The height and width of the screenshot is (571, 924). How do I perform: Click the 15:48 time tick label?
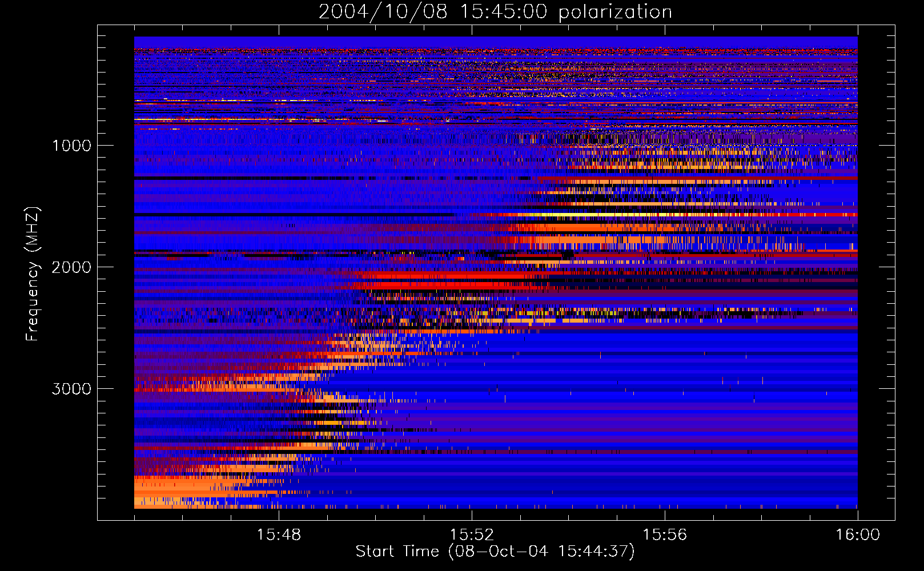279,535
